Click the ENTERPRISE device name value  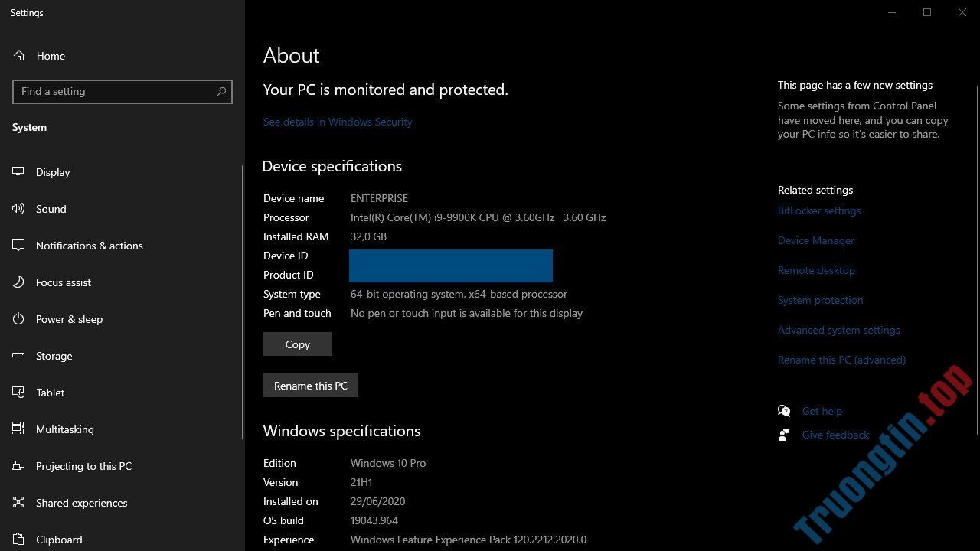[x=379, y=198]
